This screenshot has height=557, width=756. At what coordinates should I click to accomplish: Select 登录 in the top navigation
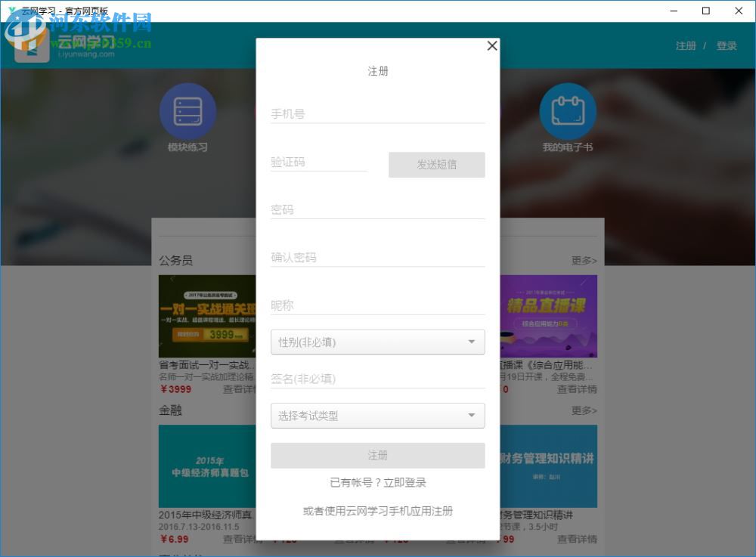[x=727, y=45]
